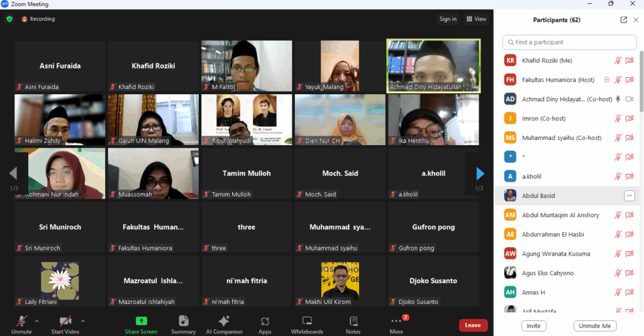Image resolution: width=644 pixels, height=336 pixels.
Task: Click the Find a participant search field
Action: pos(569,42)
